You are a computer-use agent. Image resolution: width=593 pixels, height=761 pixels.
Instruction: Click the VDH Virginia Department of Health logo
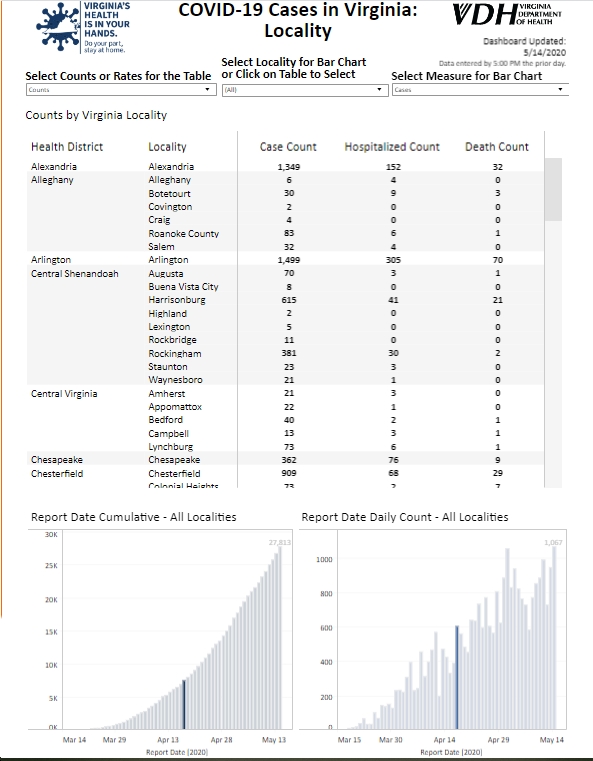[x=507, y=14]
